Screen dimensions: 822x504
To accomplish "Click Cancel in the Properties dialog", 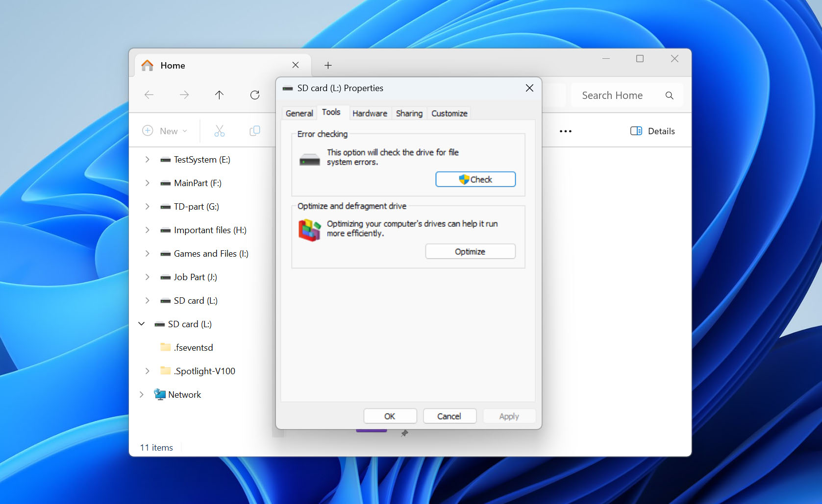I will pos(449,416).
